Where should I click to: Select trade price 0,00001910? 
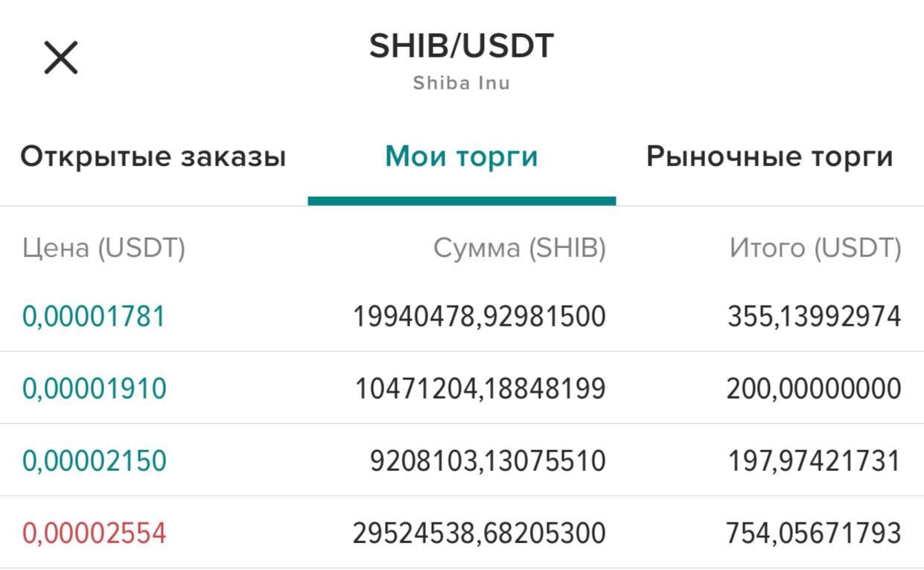[x=95, y=389]
